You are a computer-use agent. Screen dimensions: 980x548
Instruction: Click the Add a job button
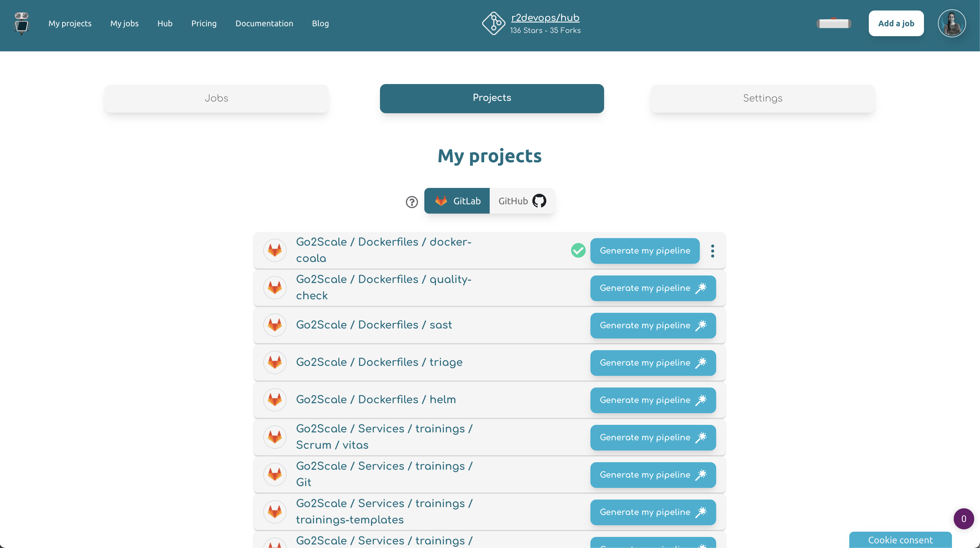click(896, 23)
